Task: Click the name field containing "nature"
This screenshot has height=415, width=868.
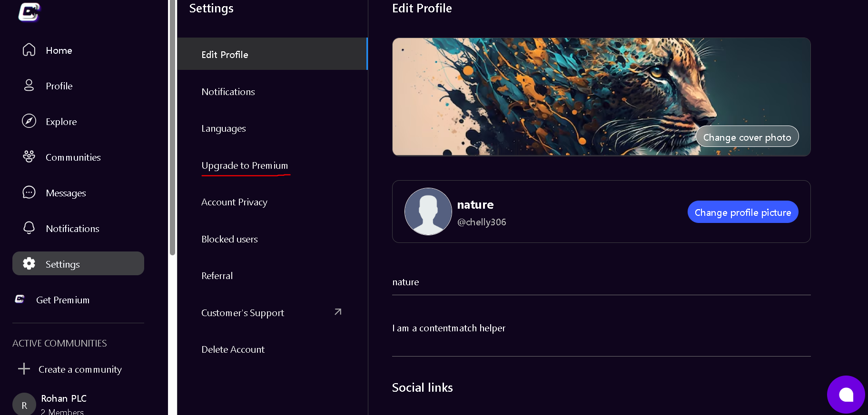Action: click(x=601, y=282)
